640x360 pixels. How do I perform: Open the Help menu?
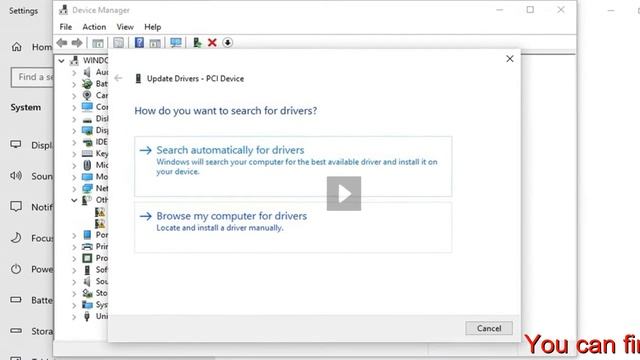(153, 27)
